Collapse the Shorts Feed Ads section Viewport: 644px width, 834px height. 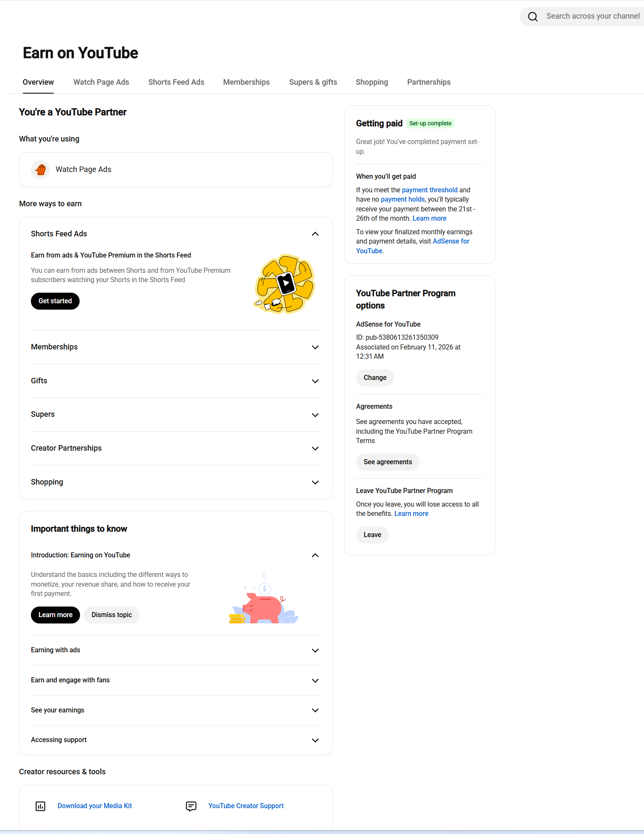[315, 234]
